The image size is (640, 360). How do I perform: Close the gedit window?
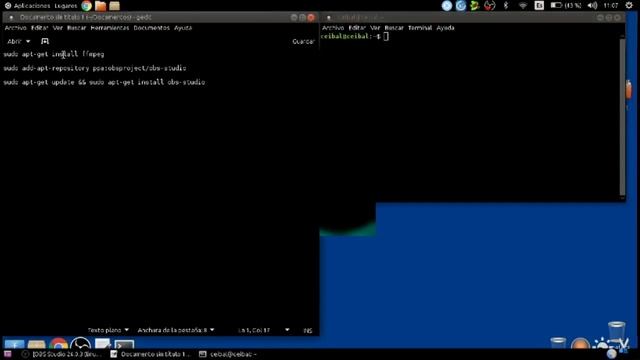pyautogui.click(x=311, y=17)
